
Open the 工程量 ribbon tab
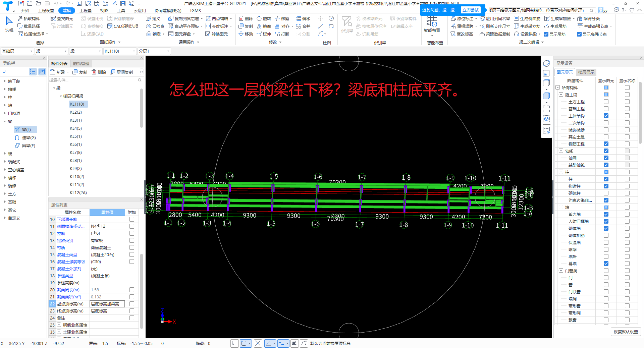pos(86,10)
